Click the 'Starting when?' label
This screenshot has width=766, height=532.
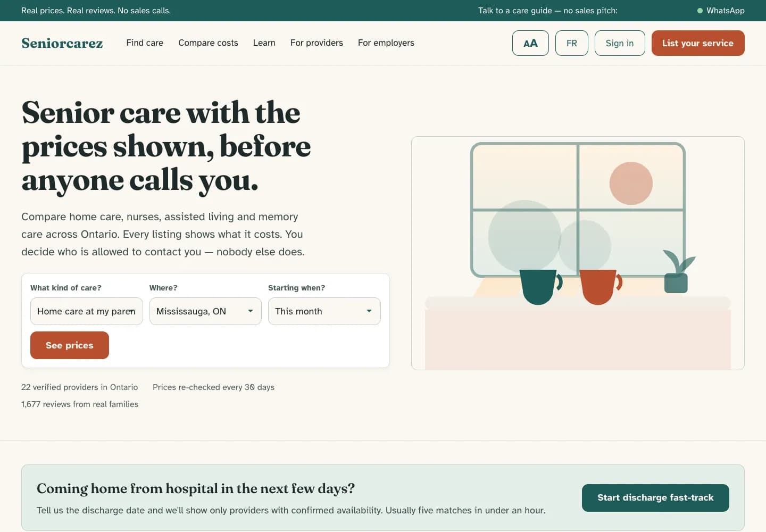[296, 288]
